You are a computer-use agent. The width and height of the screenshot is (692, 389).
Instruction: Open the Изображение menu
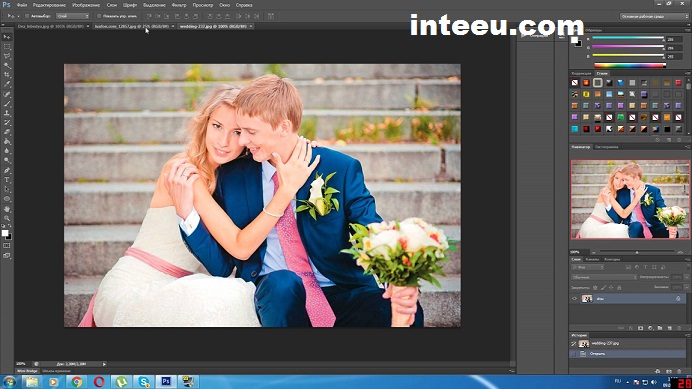click(86, 5)
